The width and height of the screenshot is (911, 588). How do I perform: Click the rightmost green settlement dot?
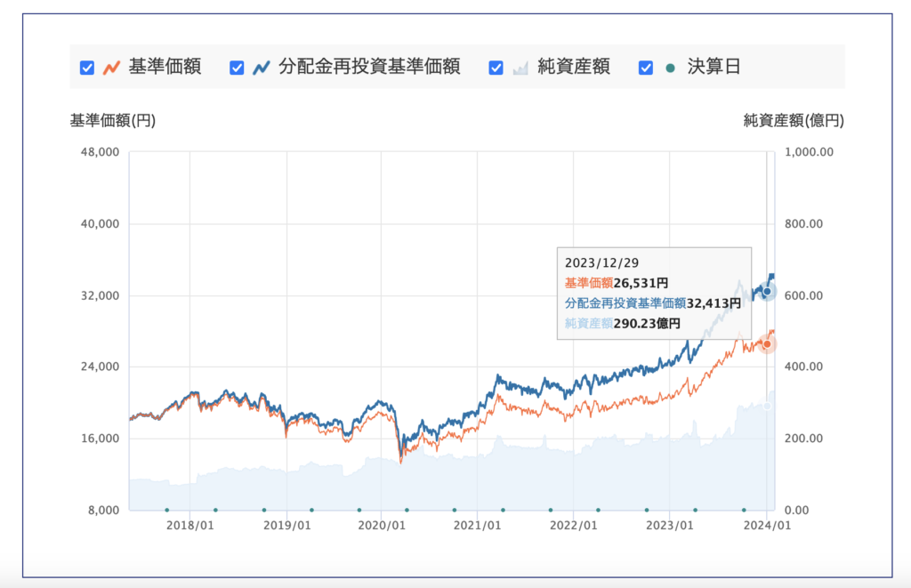click(x=744, y=510)
